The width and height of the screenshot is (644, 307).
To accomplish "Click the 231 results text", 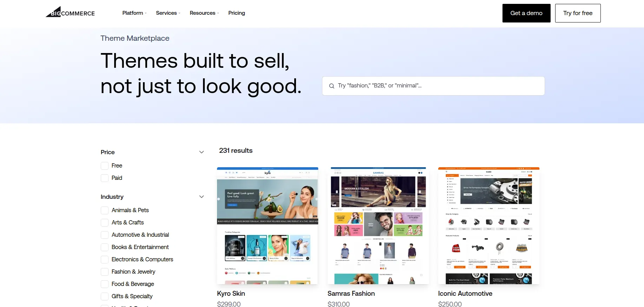I will [x=236, y=151].
